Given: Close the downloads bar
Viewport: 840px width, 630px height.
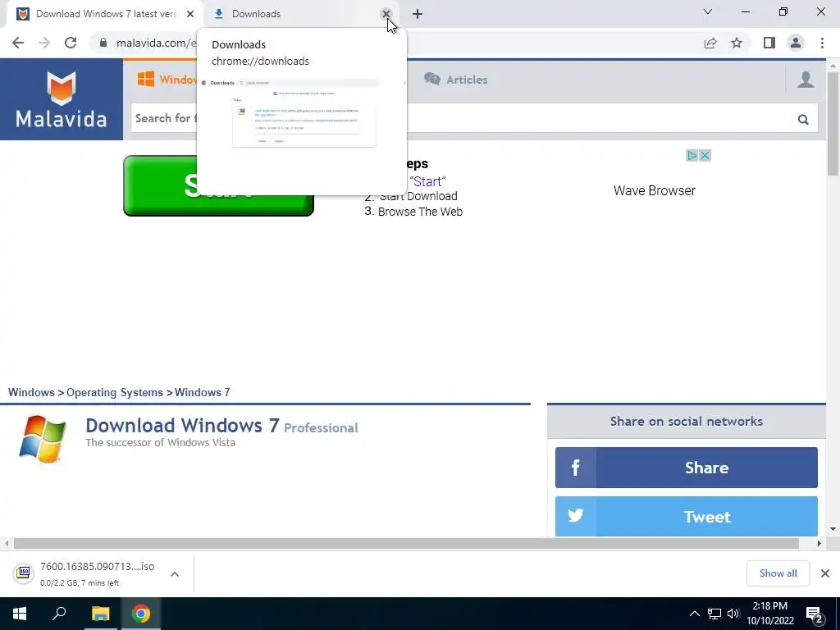Looking at the screenshot, I should (x=825, y=573).
